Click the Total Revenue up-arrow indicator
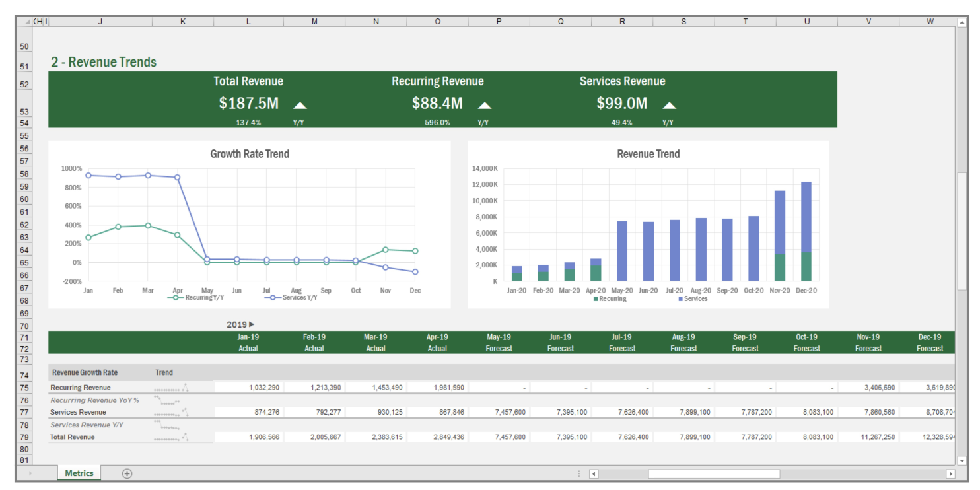 click(x=300, y=105)
